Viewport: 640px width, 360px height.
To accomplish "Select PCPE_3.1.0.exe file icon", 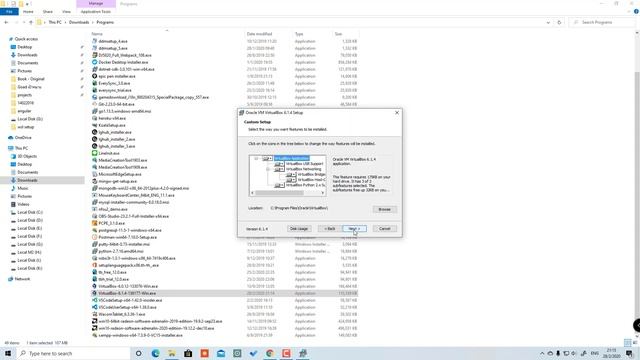I will (x=94, y=223).
